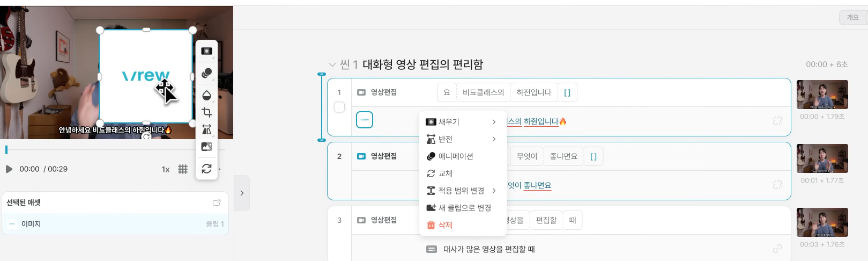Click the background image icon in floating toolbar
Image resolution: width=868 pixels, height=261 pixels.
(206, 147)
